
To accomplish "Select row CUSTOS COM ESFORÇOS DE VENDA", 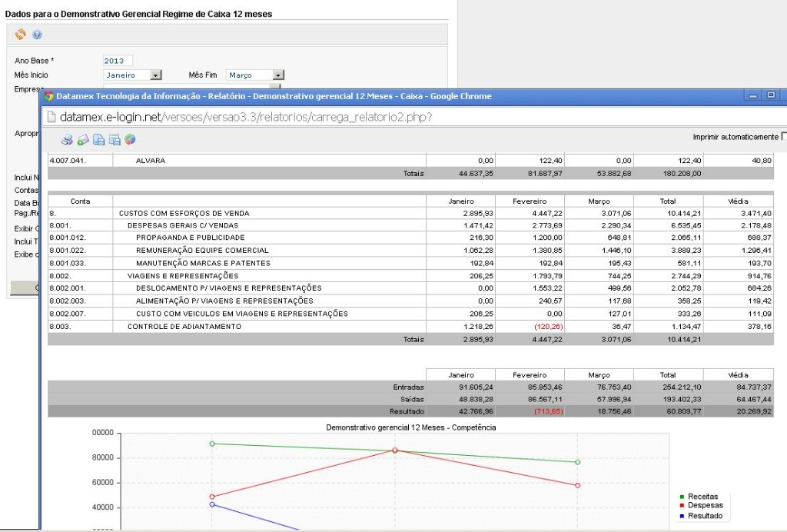I will point(410,213).
